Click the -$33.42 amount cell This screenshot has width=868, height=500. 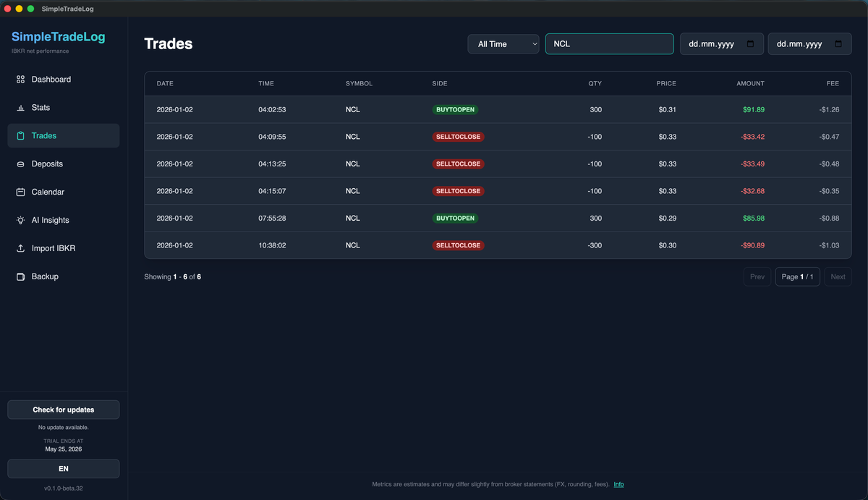click(752, 137)
